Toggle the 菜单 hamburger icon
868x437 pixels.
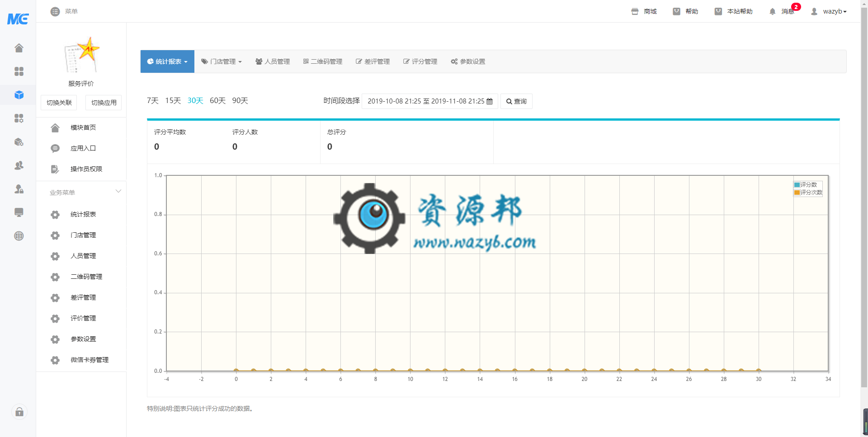pos(55,11)
